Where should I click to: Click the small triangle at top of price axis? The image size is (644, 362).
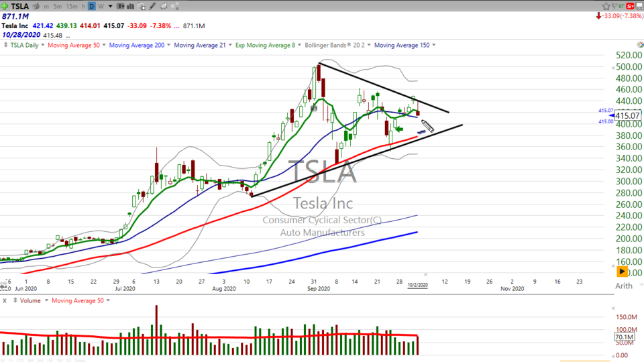coord(613,68)
